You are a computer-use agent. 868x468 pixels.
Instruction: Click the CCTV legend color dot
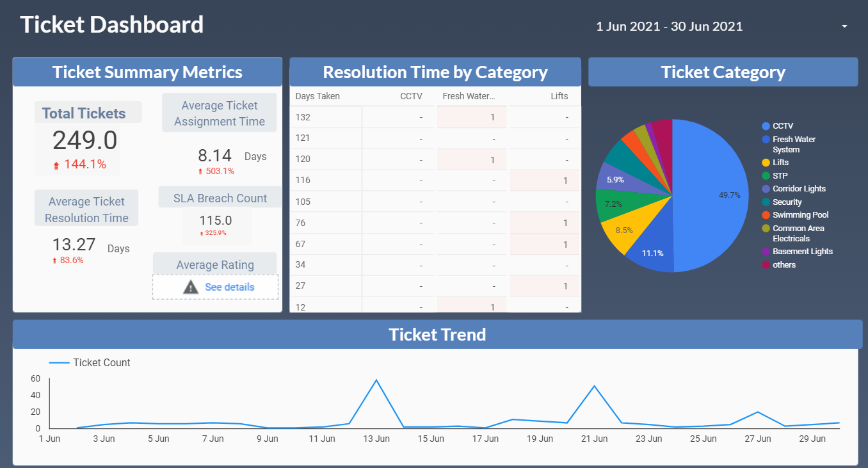click(x=766, y=126)
